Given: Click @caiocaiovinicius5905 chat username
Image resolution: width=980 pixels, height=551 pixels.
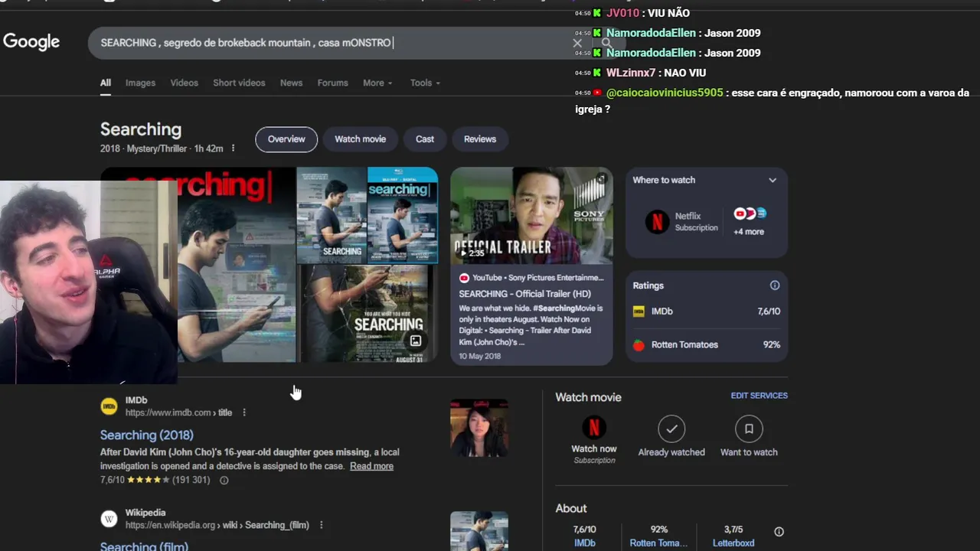Looking at the screenshot, I should point(665,93).
